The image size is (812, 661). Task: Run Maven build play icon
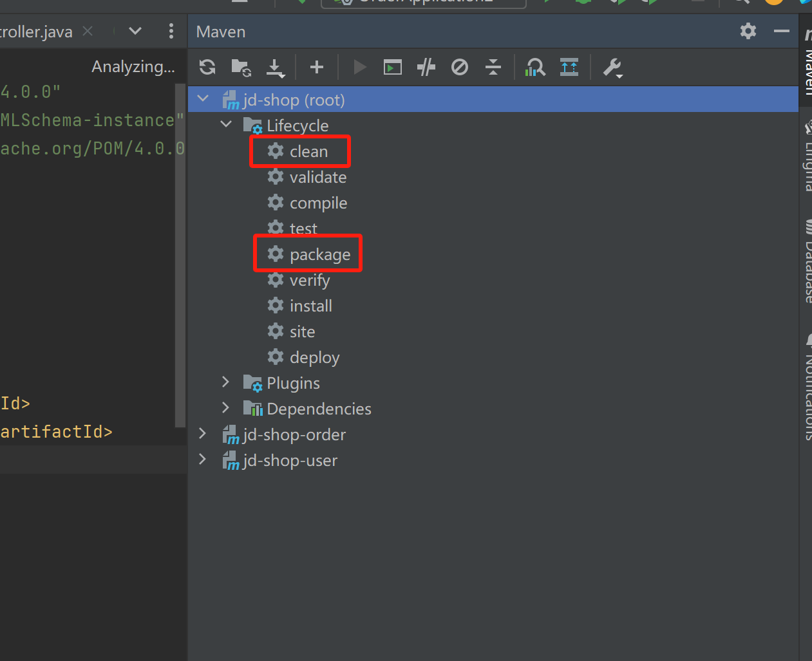pyautogui.click(x=360, y=67)
